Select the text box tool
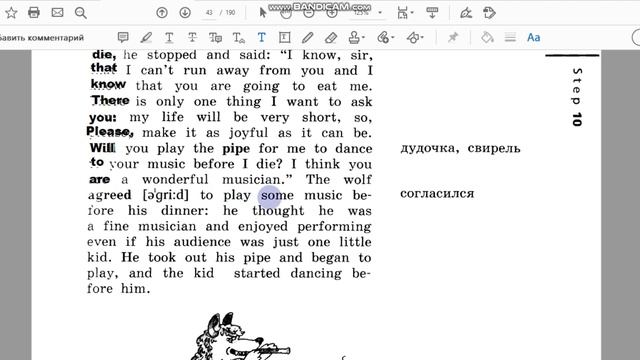The height and width of the screenshot is (360, 640). [x=284, y=38]
